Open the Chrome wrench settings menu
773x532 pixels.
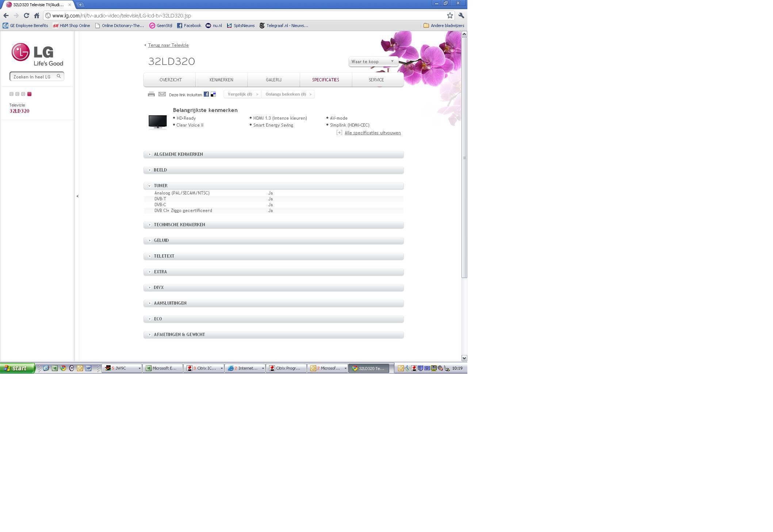tap(461, 16)
